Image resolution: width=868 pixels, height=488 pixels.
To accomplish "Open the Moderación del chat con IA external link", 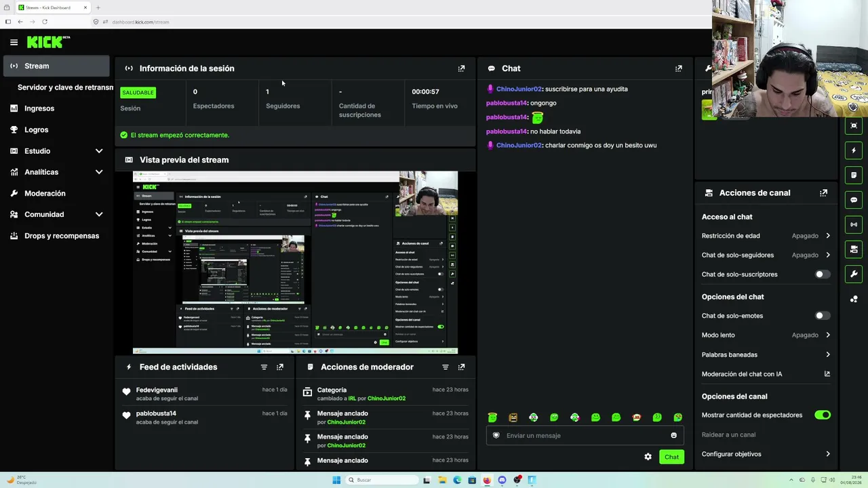I will point(827,373).
